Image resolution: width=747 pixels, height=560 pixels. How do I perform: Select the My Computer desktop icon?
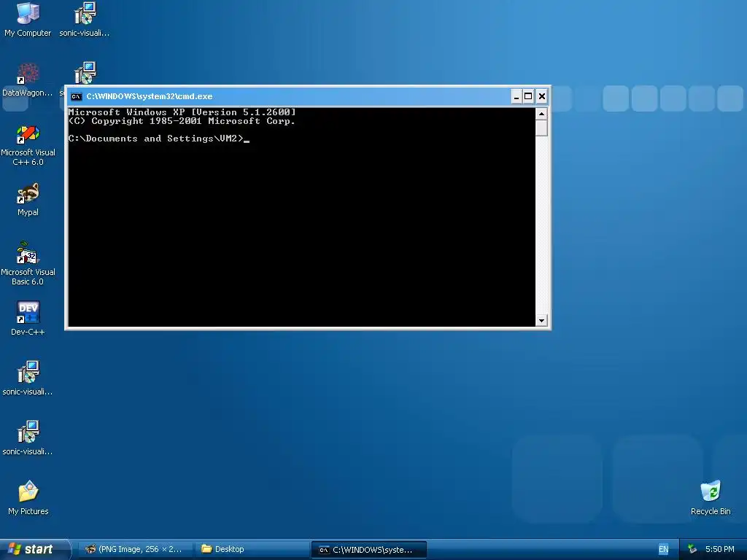coord(28,20)
